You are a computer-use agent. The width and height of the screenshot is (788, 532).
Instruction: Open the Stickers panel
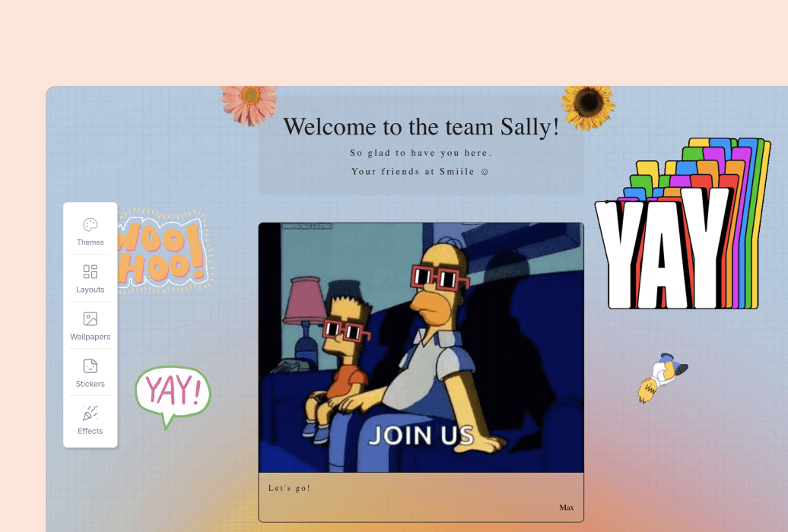pyautogui.click(x=90, y=373)
